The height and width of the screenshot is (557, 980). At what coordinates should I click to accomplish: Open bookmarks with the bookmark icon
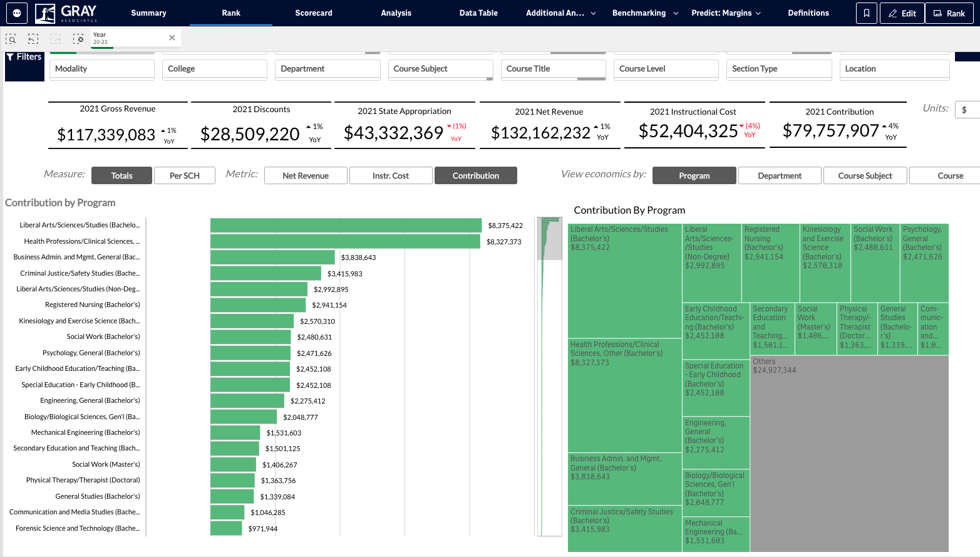tap(867, 13)
